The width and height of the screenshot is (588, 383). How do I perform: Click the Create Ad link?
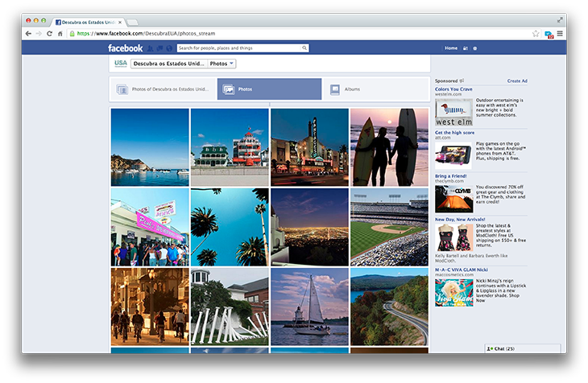point(517,81)
